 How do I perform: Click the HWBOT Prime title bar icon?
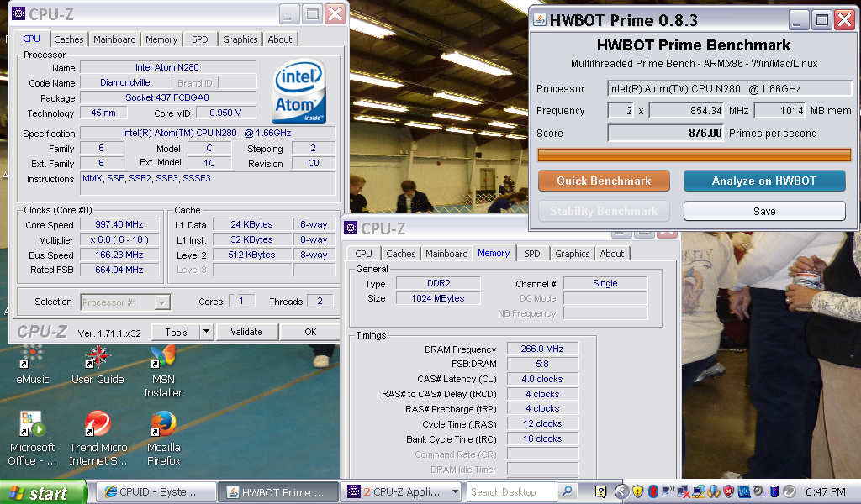[541, 20]
